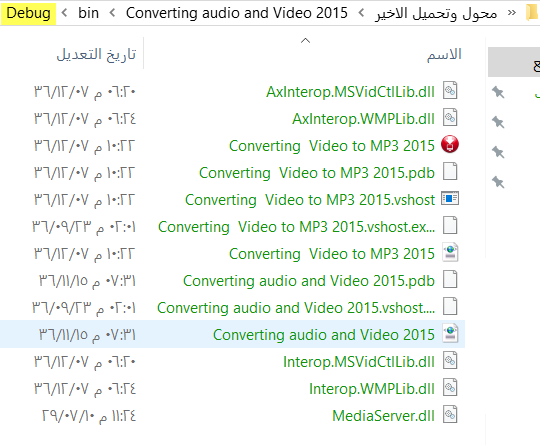Select the Interop.WMPLib.dll file icon
Viewport: 540px width, 445px height.
tap(450, 387)
